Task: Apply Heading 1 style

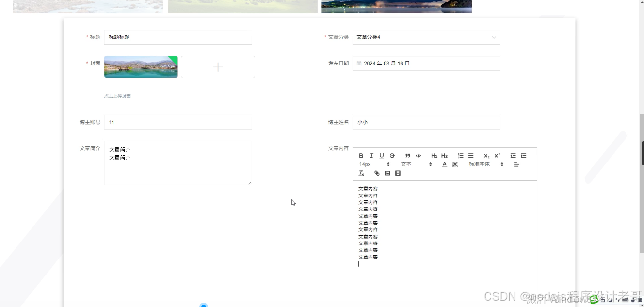Action: (x=434, y=156)
